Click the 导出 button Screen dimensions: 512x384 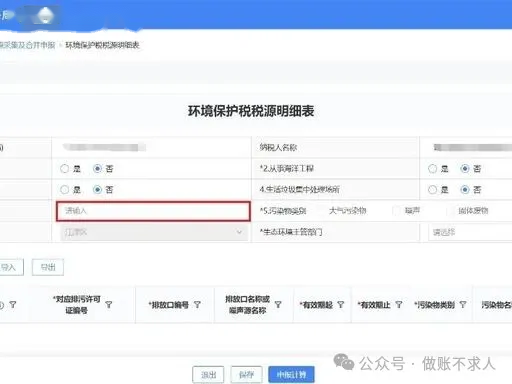48,267
